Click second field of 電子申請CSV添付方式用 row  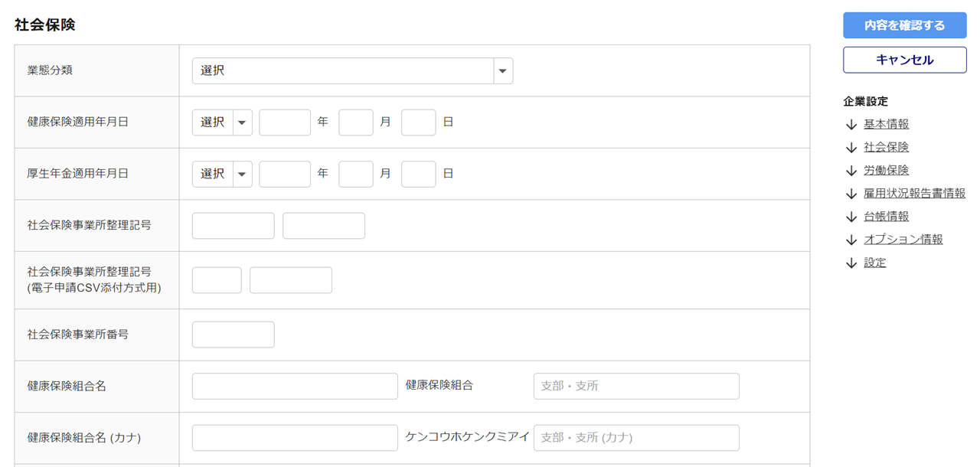[291, 280]
